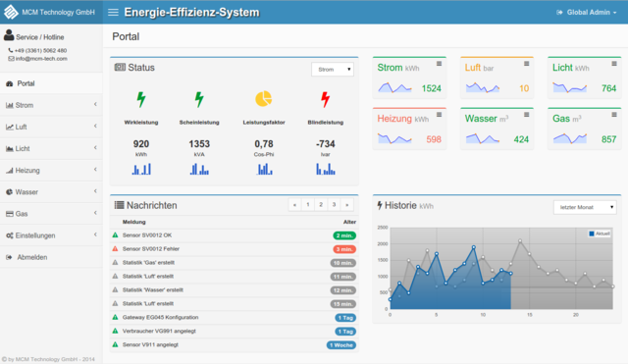Click the yellow Leistungsfaktor pie icon

coord(264,99)
